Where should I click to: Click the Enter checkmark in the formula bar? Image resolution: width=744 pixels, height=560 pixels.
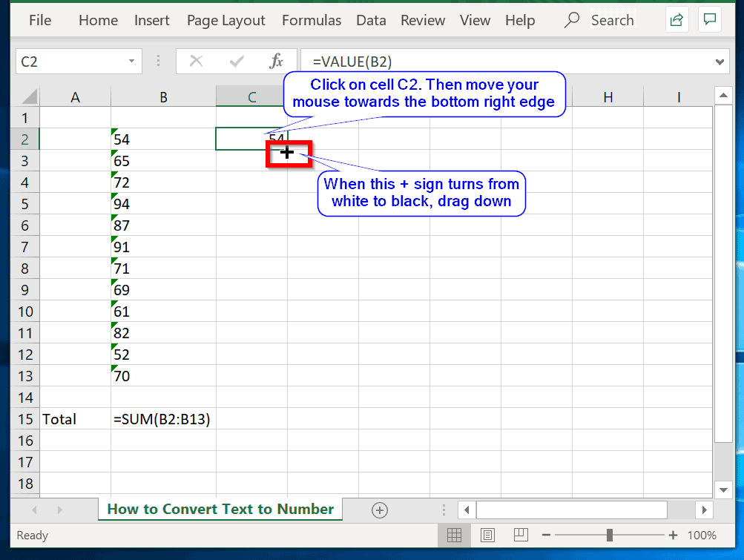[x=237, y=61]
